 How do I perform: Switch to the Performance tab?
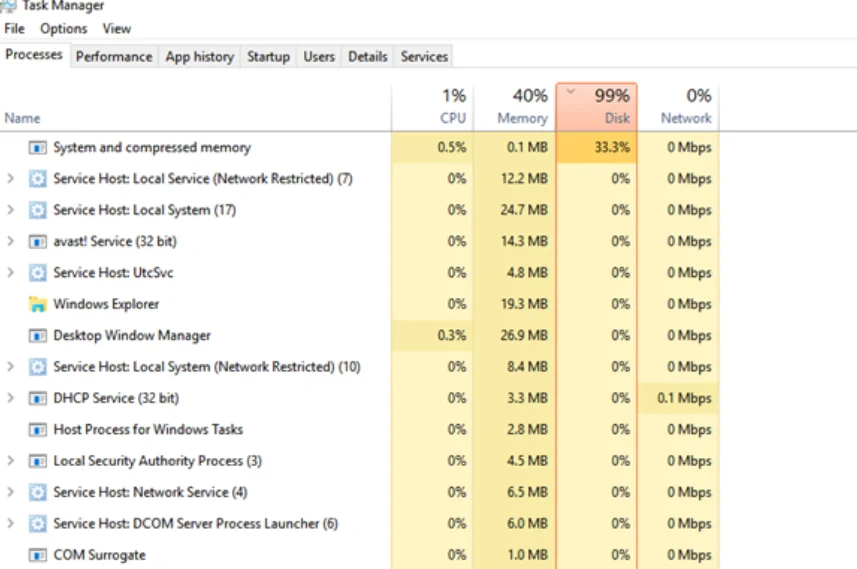pyautogui.click(x=114, y=57)
